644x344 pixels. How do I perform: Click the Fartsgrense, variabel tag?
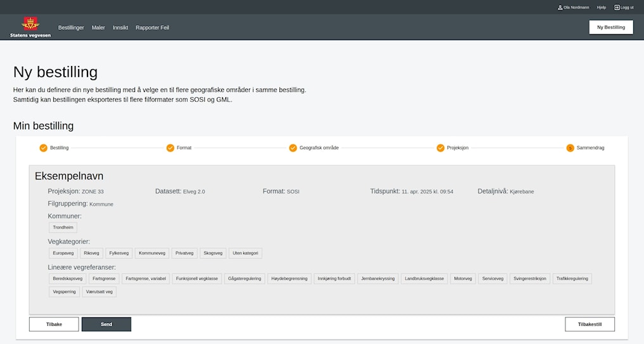click(x=145, y=279)
